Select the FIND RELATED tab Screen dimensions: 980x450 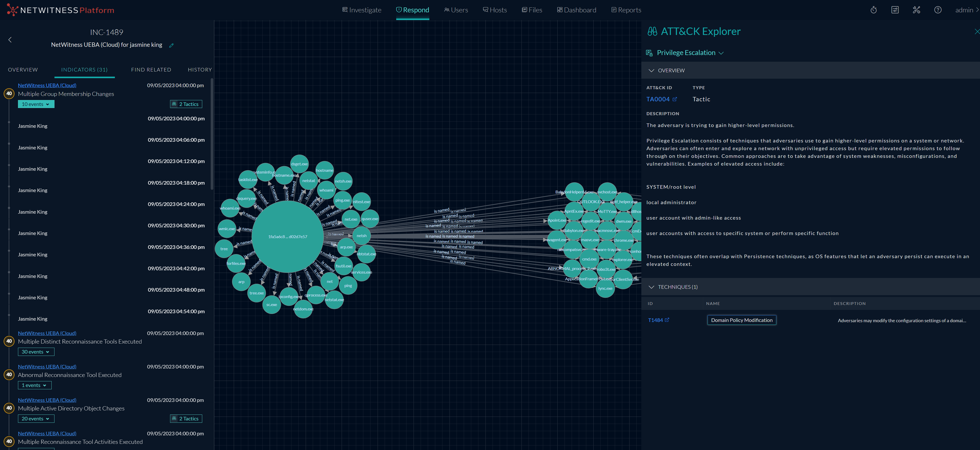pyautogui.click(x=151, y=69)
